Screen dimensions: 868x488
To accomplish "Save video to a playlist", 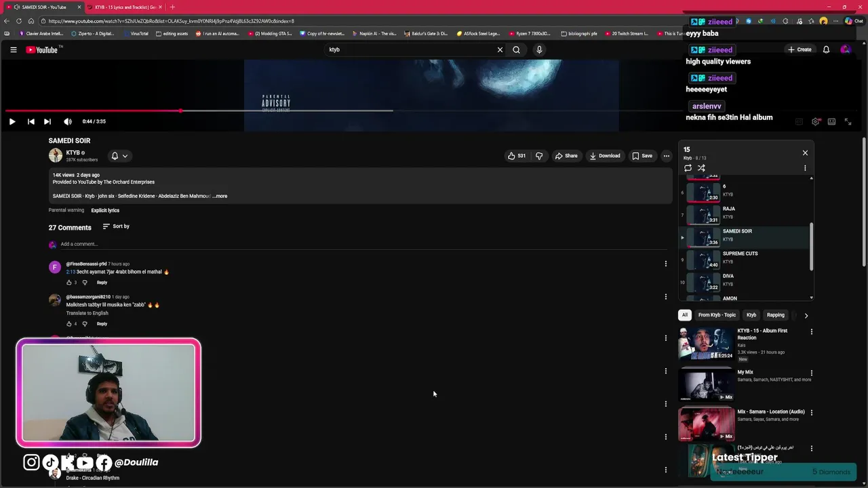I will point(642,156).
